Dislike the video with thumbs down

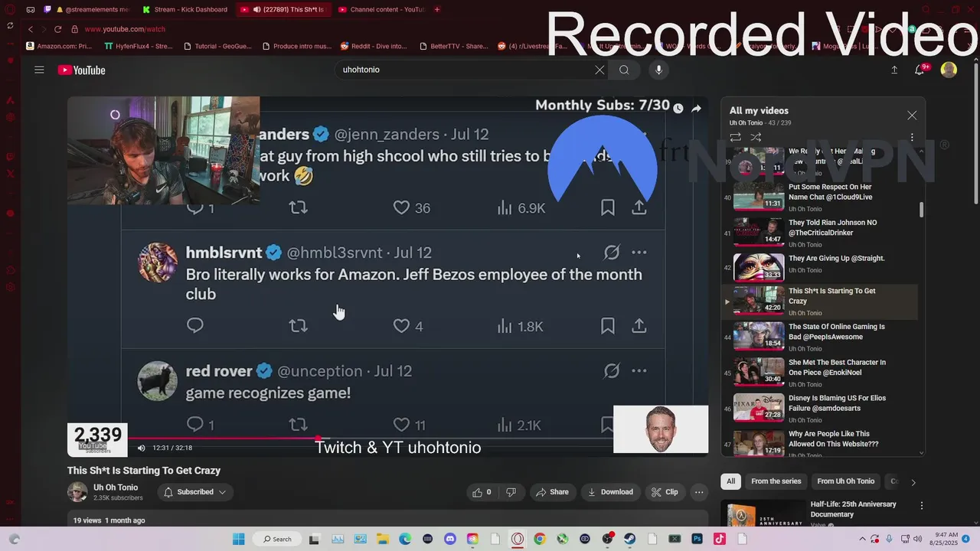click(x=511, y=492)
